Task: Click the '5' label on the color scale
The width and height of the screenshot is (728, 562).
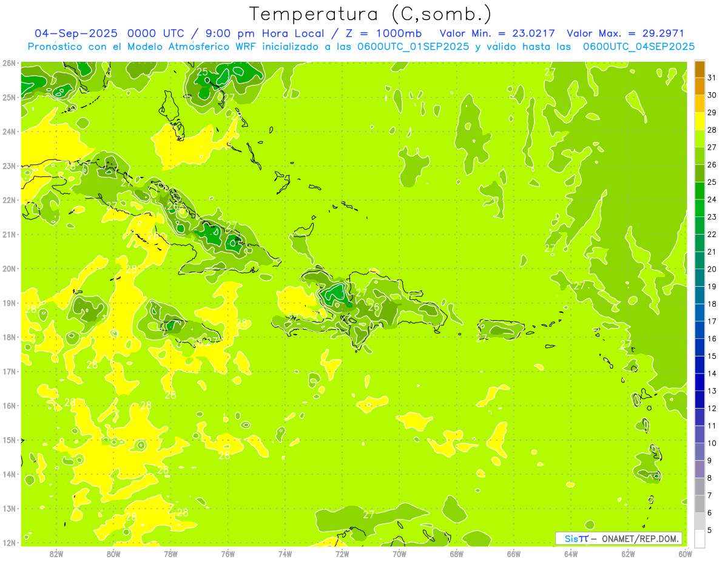Action: pyautogui.click(x=710, y=530)
